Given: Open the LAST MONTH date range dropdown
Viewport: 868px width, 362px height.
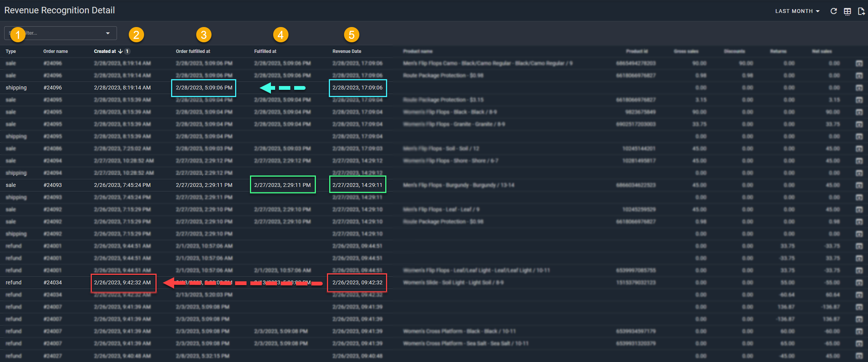Looking at the screenshot, I should point(797,11).
